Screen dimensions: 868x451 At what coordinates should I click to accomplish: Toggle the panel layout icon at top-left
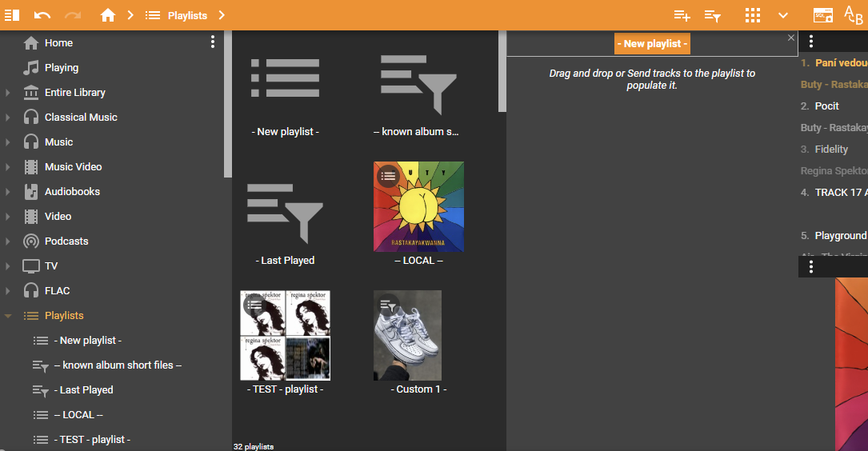click(x=12, y=15)
